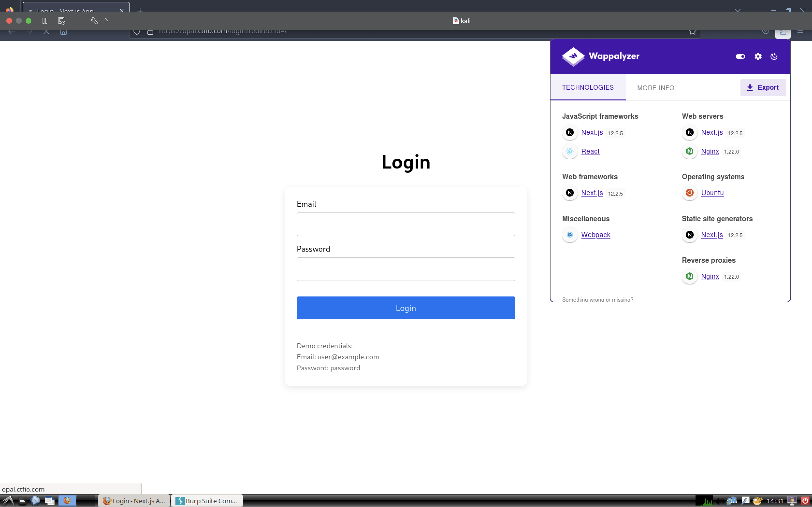Open the wrench settings icon in VM toolbar
The image size is (812, 507).
(x=94, y=21)
